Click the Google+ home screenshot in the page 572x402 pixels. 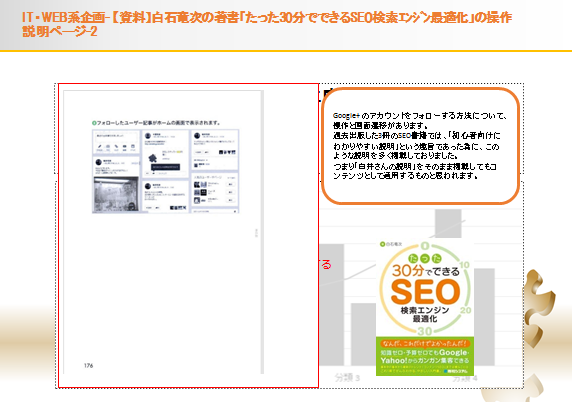pyautogui.click(x=165, y=171)
